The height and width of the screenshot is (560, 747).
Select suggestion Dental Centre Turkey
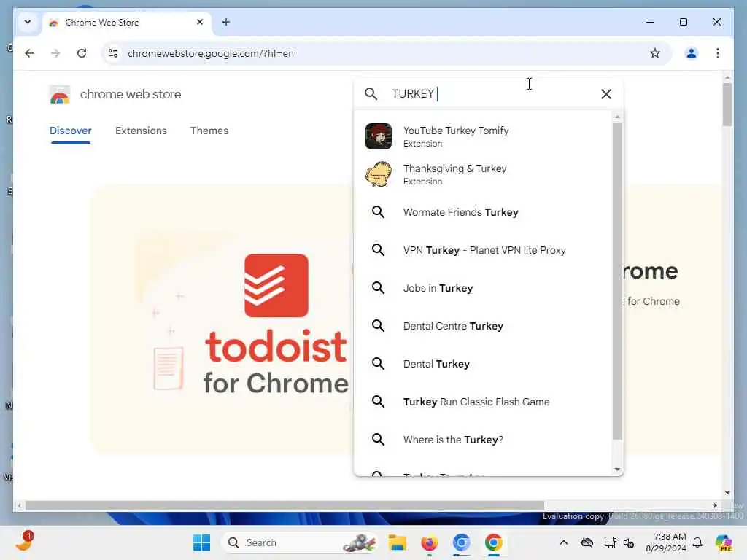(x=483, y=326)
